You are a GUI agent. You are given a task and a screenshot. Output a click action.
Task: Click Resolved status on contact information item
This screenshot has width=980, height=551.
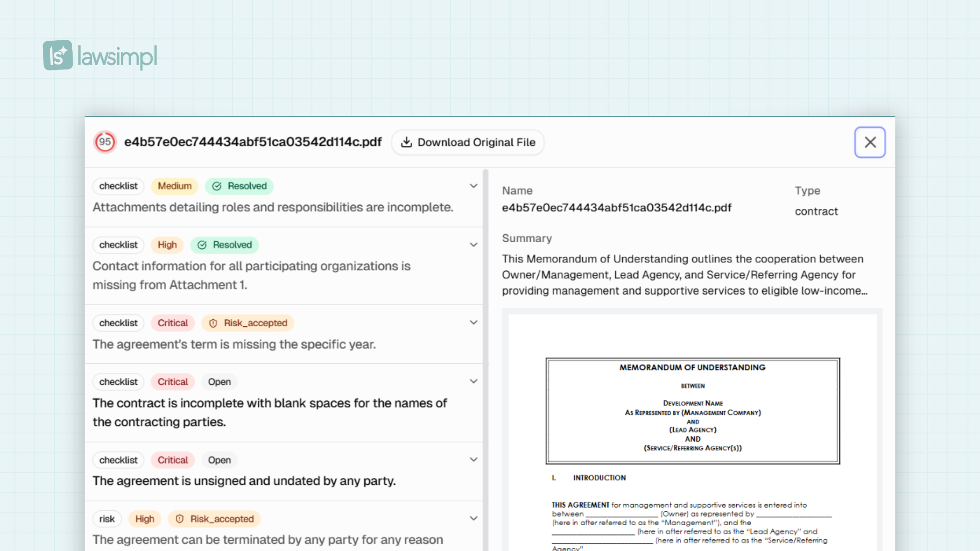point(224,245)
